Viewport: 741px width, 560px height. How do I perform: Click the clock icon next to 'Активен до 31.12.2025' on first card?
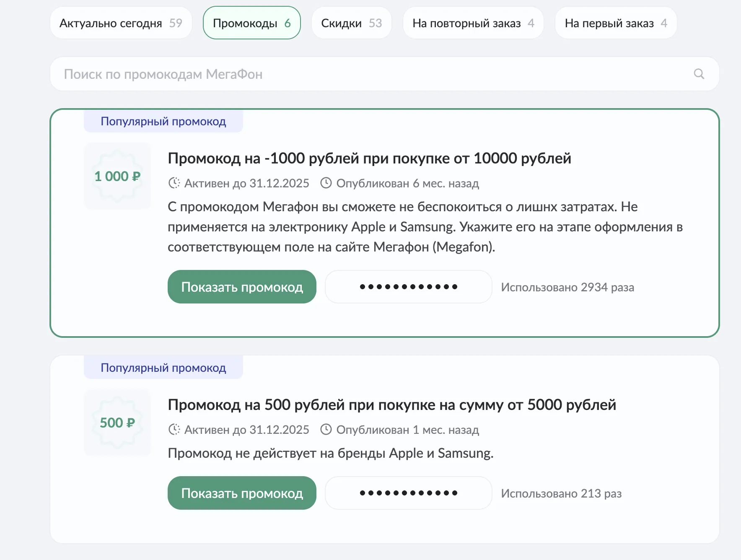tap(173, 183)
